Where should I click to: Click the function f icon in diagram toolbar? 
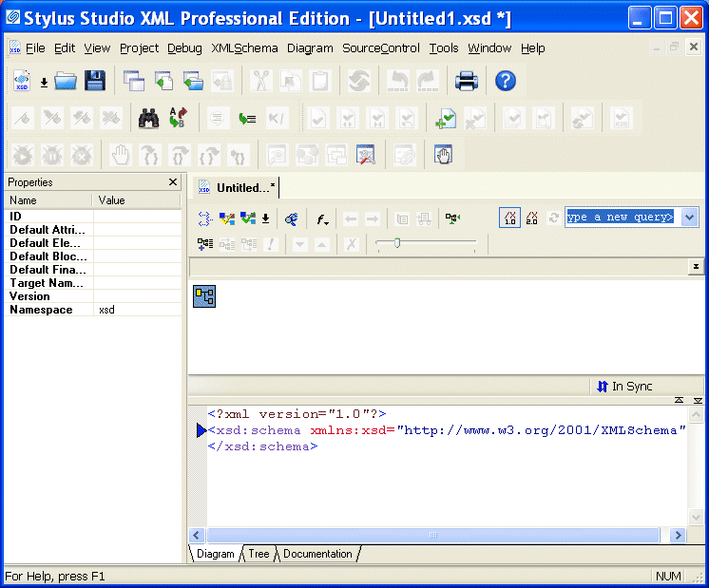click(x=322, y=218)
